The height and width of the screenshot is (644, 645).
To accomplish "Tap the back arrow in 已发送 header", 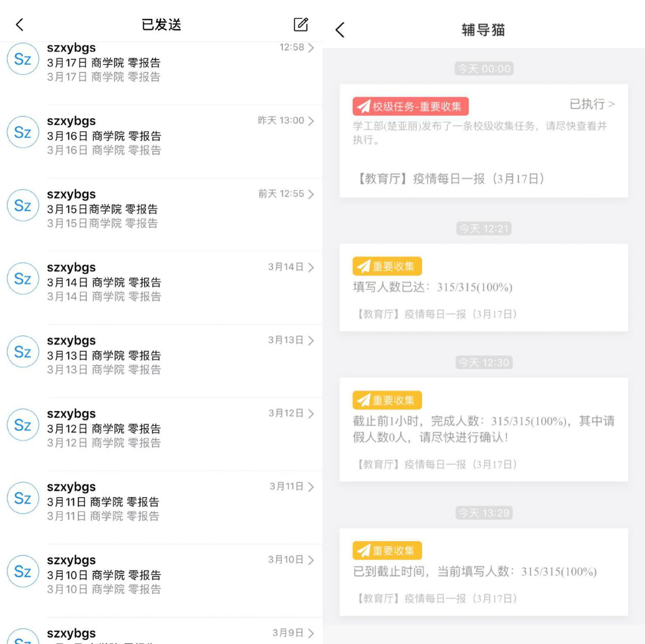I will tap(20, 24).
